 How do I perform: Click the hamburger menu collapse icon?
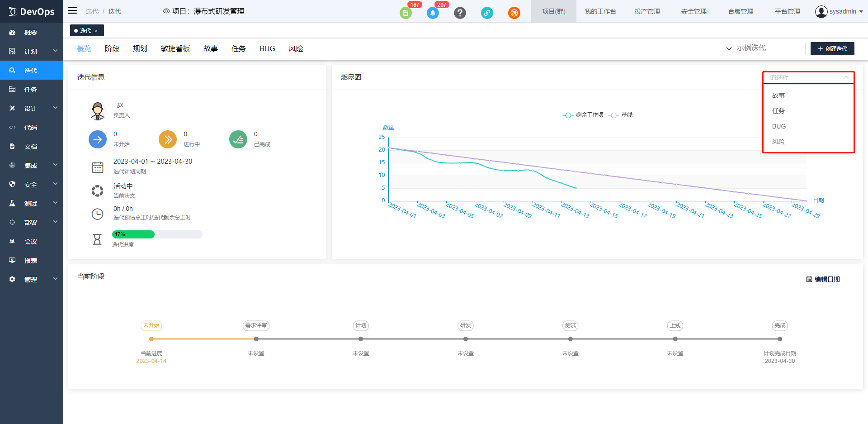[x=72, y=11]
